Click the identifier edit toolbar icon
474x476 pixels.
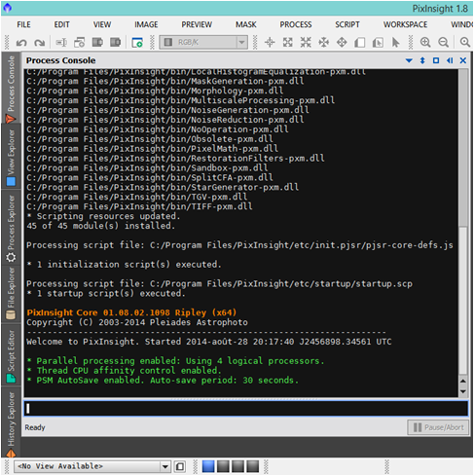tap(61, 42)
